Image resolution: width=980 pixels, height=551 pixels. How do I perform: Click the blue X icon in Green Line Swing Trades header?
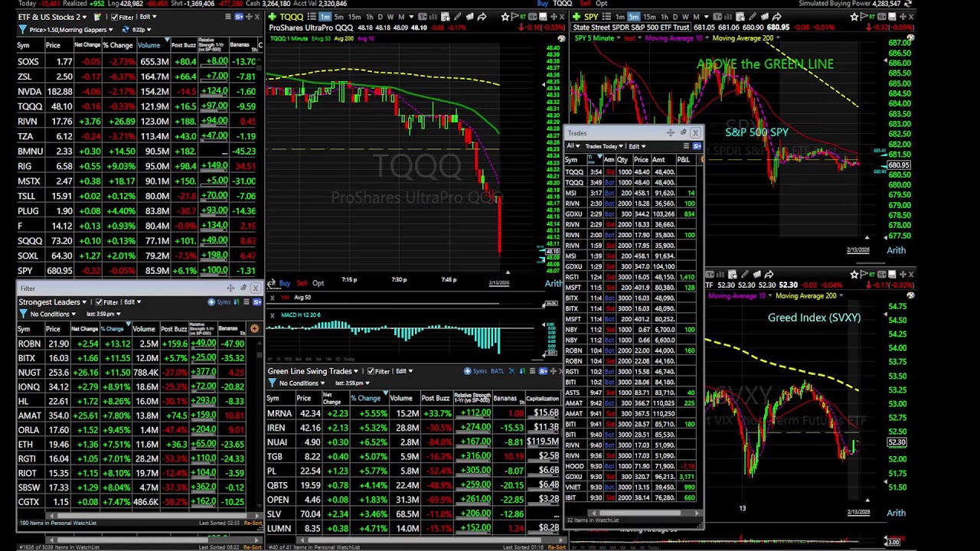(511, 371)
